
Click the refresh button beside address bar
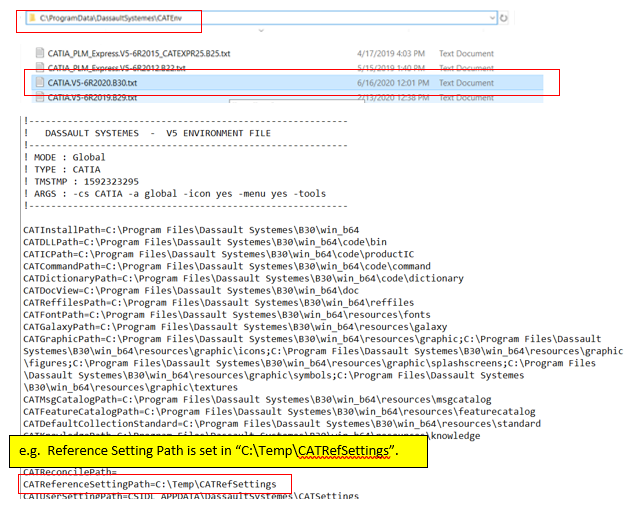[504, 18]
